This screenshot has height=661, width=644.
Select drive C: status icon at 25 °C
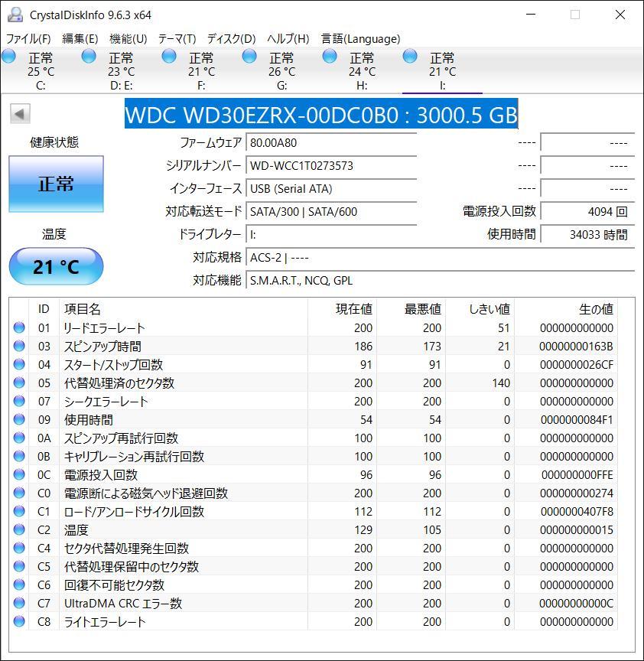tap(8, 56)
